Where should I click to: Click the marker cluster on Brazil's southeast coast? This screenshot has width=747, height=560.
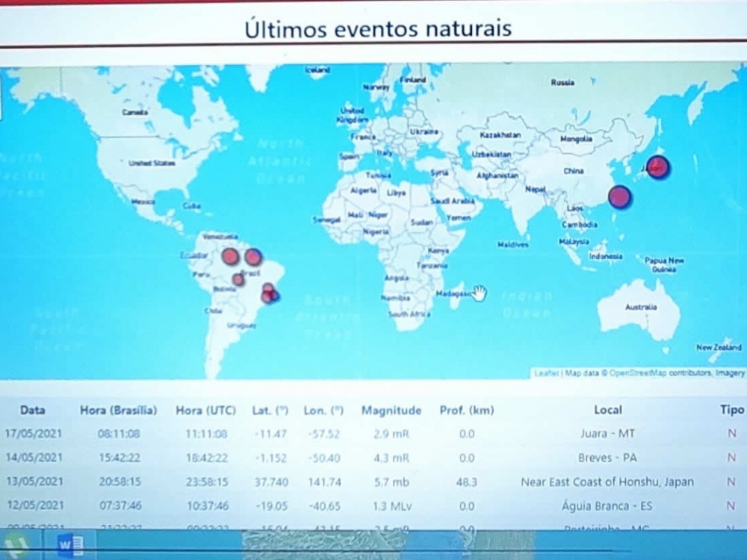click(269, 293)
